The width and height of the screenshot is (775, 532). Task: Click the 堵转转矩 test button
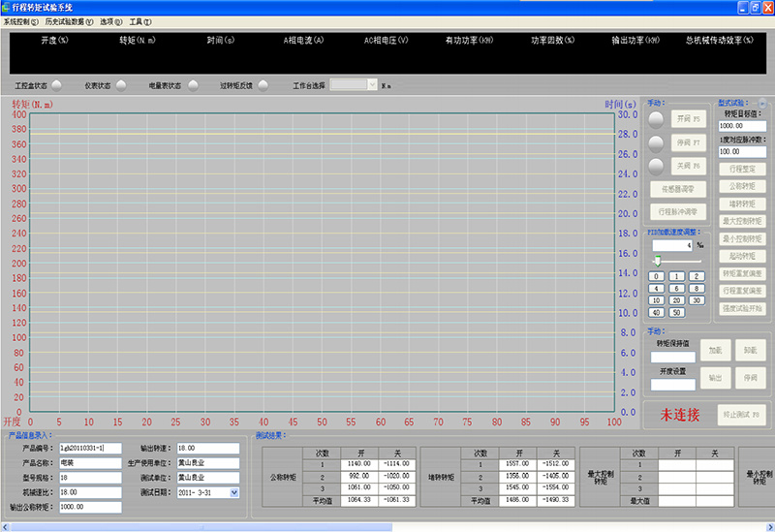tap(742, 203)
